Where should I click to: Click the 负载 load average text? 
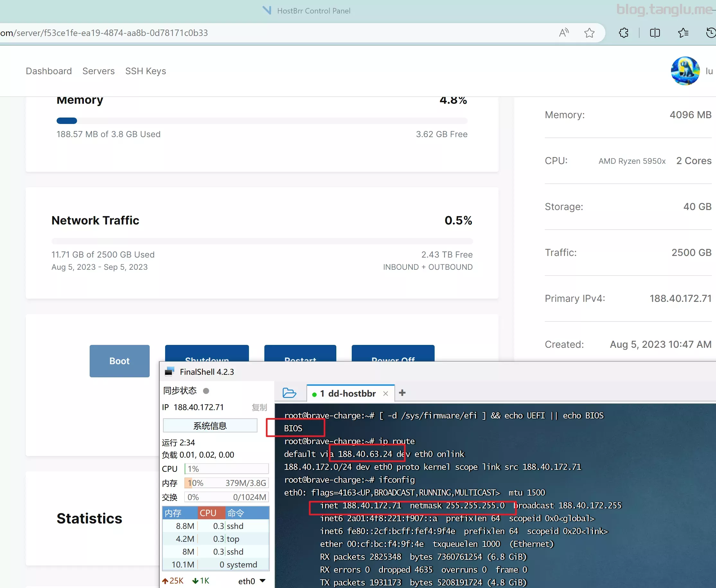tap(198, 455)
